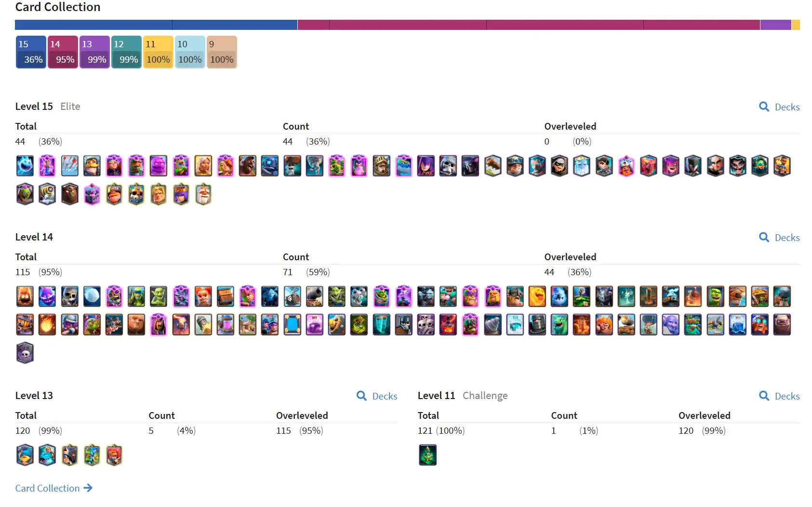Select the Elixir Collector card
This screenshot has height=507, width=812.
point(226,324)
